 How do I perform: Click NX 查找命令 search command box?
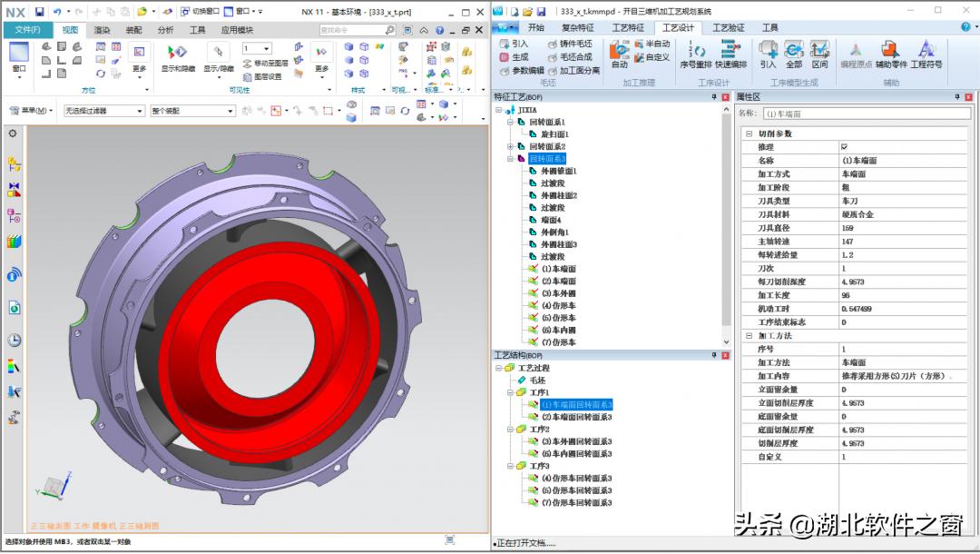click(358, 30)
